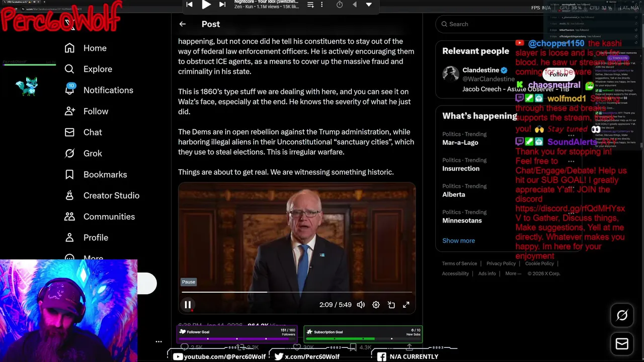Open the floating Grok button
Viewport: 644px width, 362px height.
pyautogui.click(x=622, y=316)
